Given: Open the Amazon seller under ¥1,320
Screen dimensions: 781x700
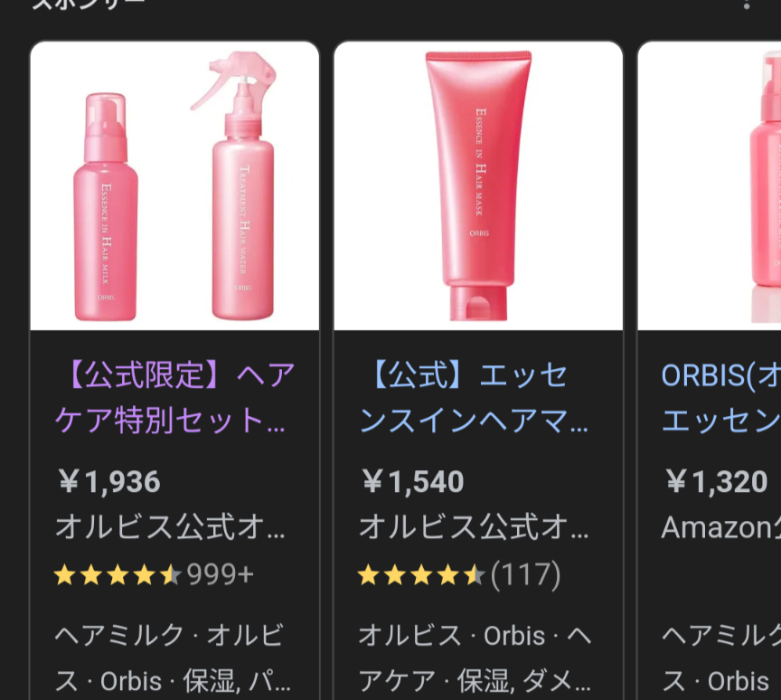Looking at the screenshot, I should click(720, 527).
